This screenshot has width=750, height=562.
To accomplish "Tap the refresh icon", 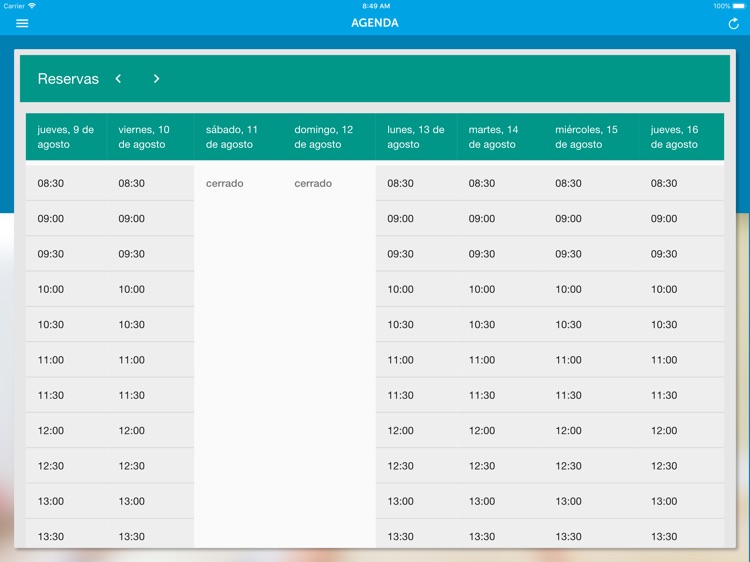I will coord(733,23).
